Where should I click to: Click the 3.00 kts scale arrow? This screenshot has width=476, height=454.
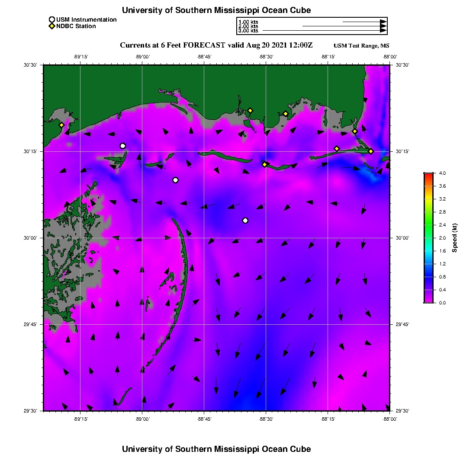pyautogui.click(x=324, y=31)
